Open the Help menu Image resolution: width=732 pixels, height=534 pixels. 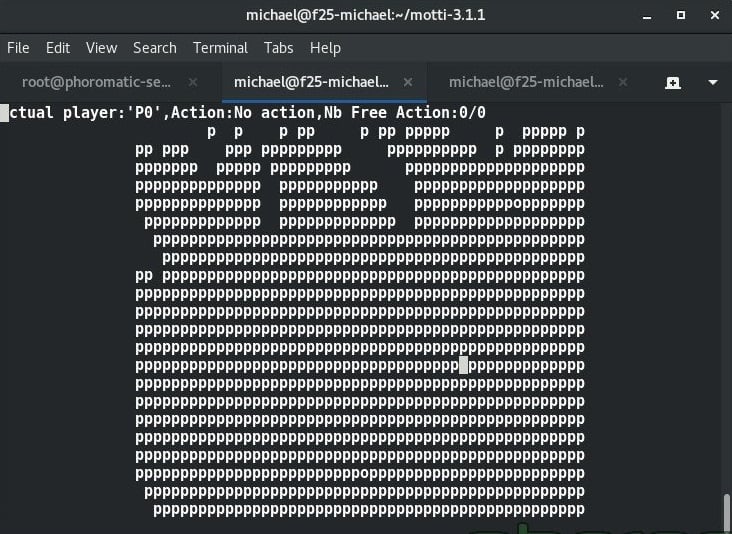tap(325, 47)
